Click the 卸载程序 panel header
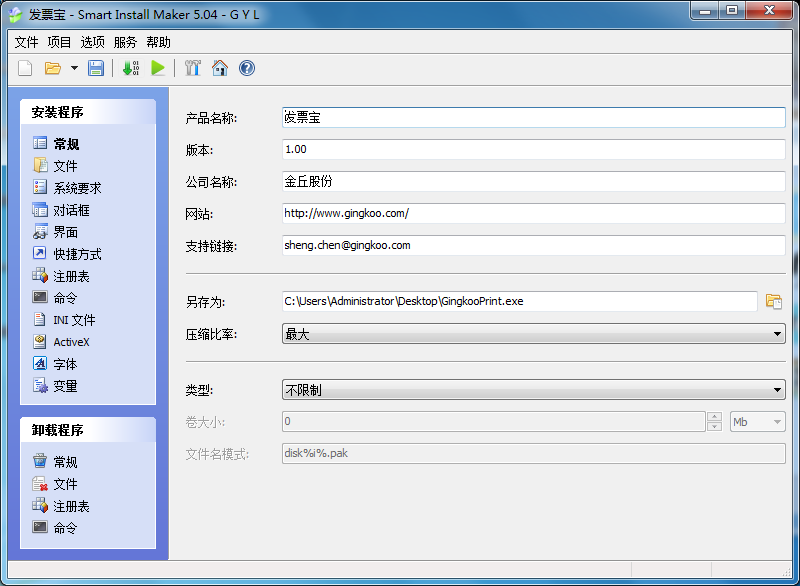 (88, 430)
